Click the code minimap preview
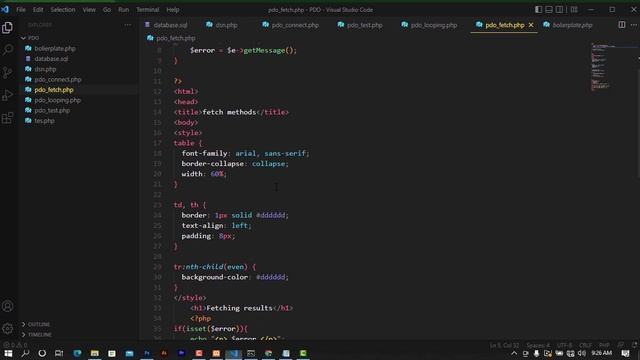This screenshot has width=640, height=360. tap(602, 66)
